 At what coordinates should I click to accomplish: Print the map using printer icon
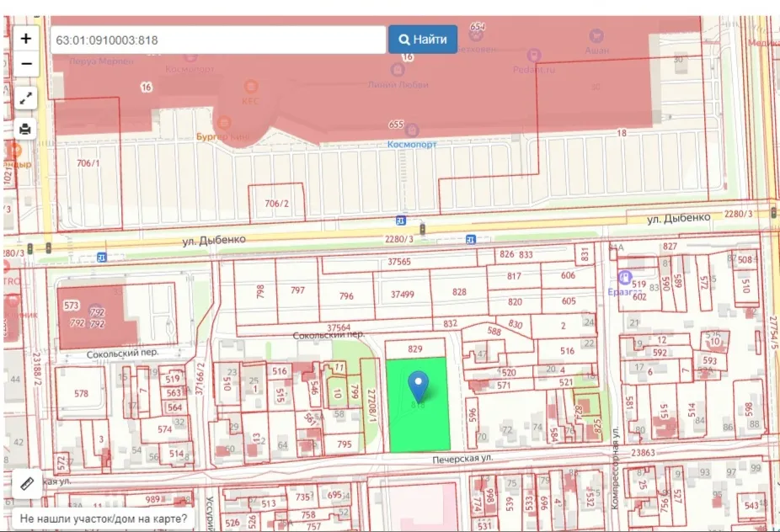(26, 129)
